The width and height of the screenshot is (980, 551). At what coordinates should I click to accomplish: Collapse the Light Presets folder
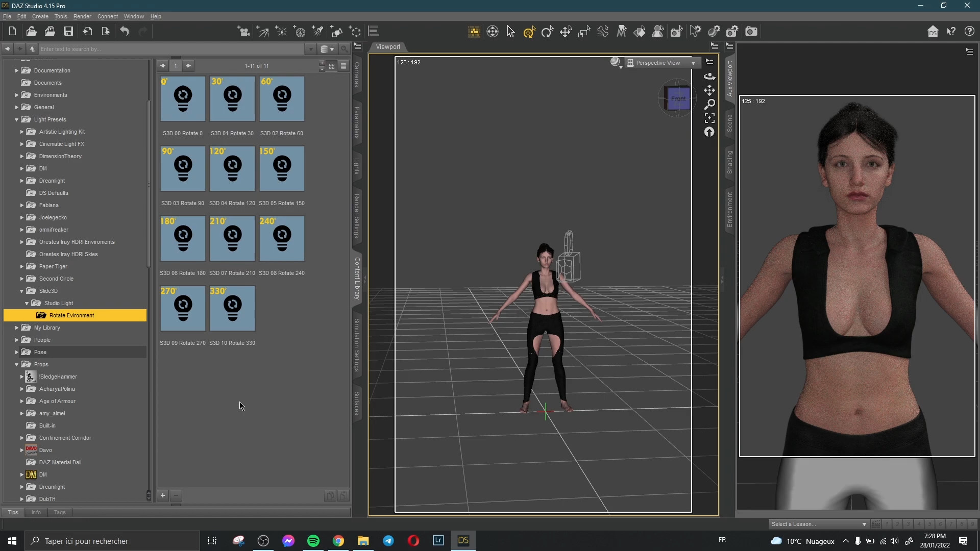click(16, 120)
